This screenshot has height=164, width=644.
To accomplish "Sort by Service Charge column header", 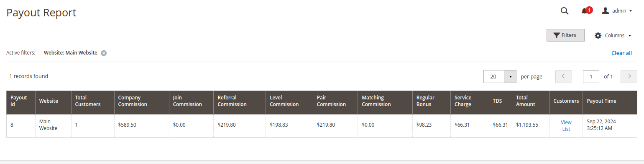I will 470,102.
